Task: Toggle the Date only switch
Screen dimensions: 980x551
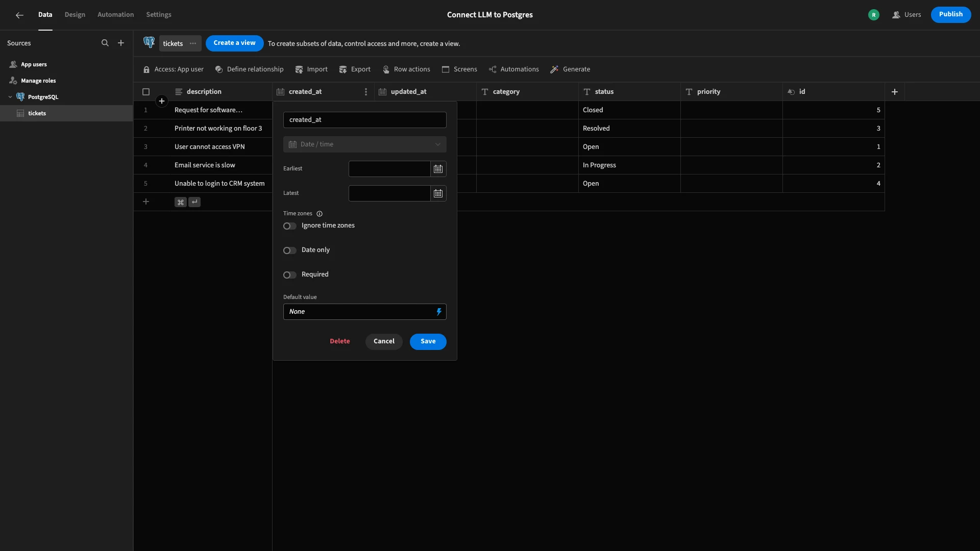Action: 290,251
